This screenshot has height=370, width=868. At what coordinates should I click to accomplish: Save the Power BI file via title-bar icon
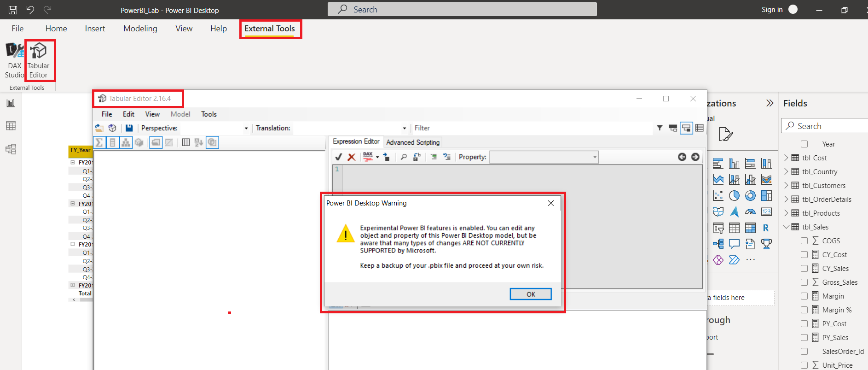(x=13, y=10)
